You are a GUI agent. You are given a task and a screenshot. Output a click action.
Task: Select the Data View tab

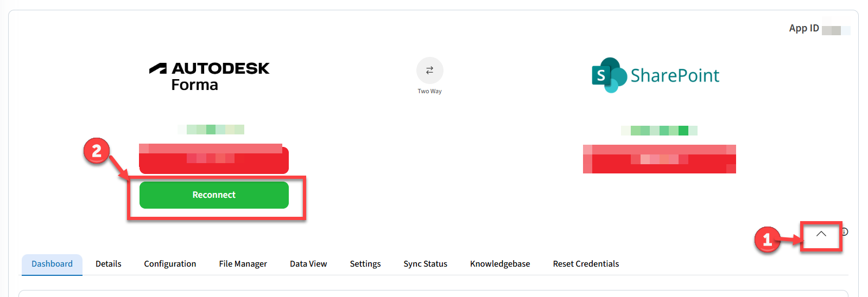308,264
